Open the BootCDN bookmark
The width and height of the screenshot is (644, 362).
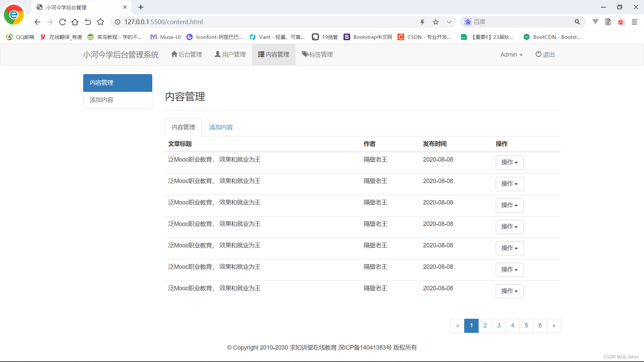pos(552,37)
